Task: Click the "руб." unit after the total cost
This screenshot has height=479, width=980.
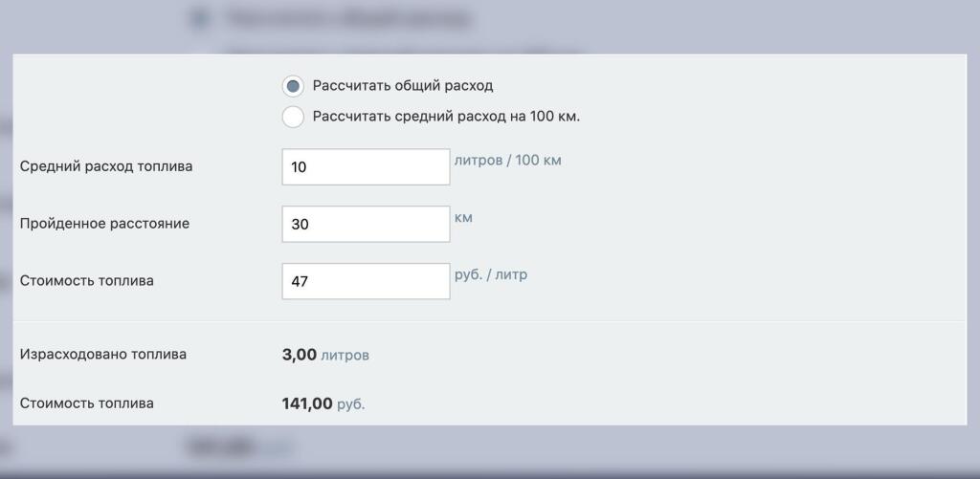Action: click(x=351, y=405)
